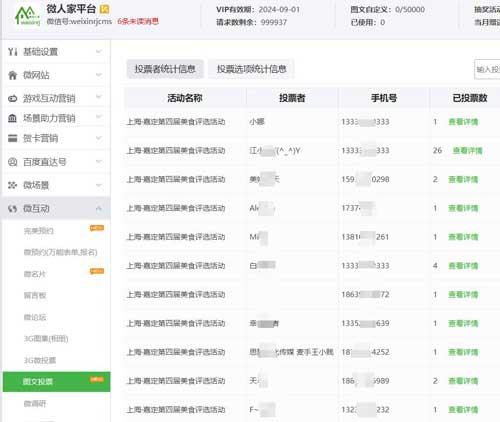Click the 投票者 column header
Viewport: 500px width, 422px height.
292,98
